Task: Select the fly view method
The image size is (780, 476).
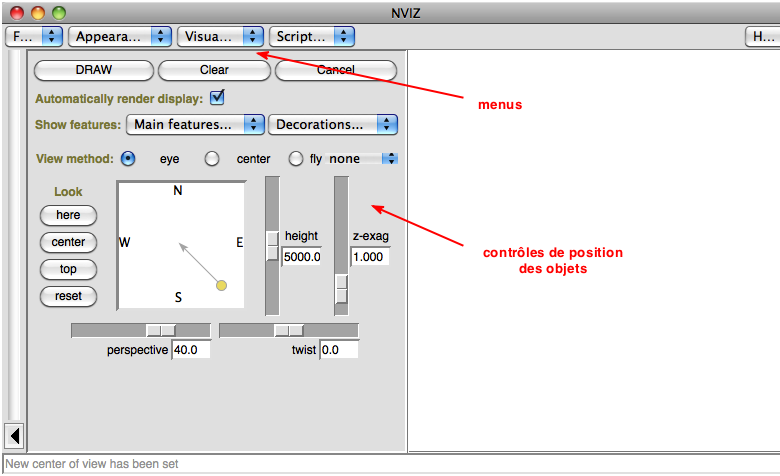Action: pyautogui.click(x=296, y=159)
